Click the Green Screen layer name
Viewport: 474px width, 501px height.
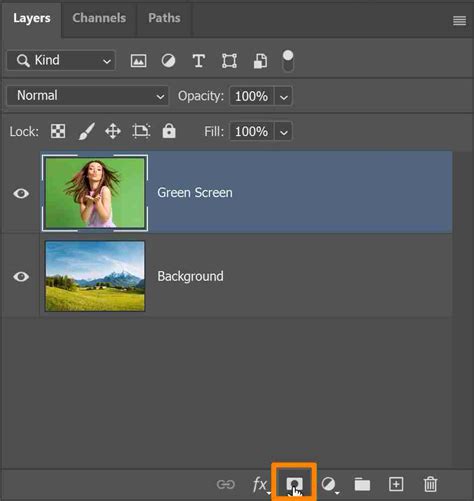click(x=195, y=193)
